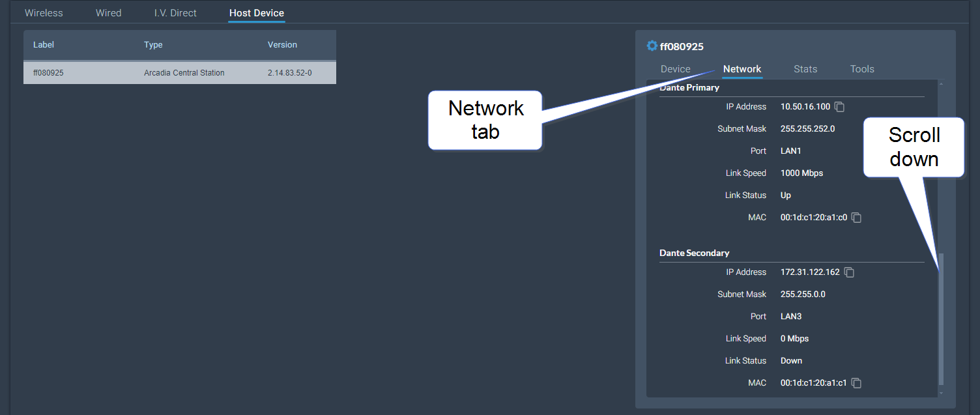Click the gear icon beside ff080925
The height and width of the screenshot is (415, 980).
click(x=652, y=46)
